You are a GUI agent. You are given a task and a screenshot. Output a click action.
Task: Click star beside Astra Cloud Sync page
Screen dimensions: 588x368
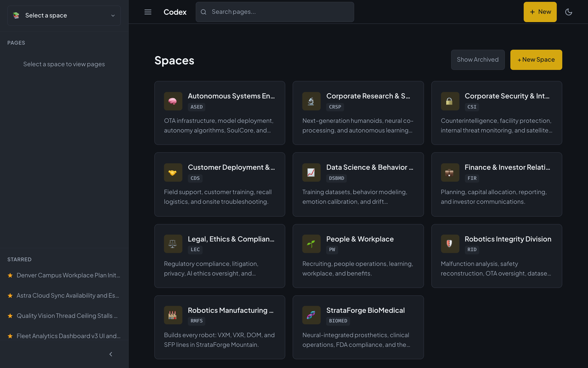(x=10, y=295)
